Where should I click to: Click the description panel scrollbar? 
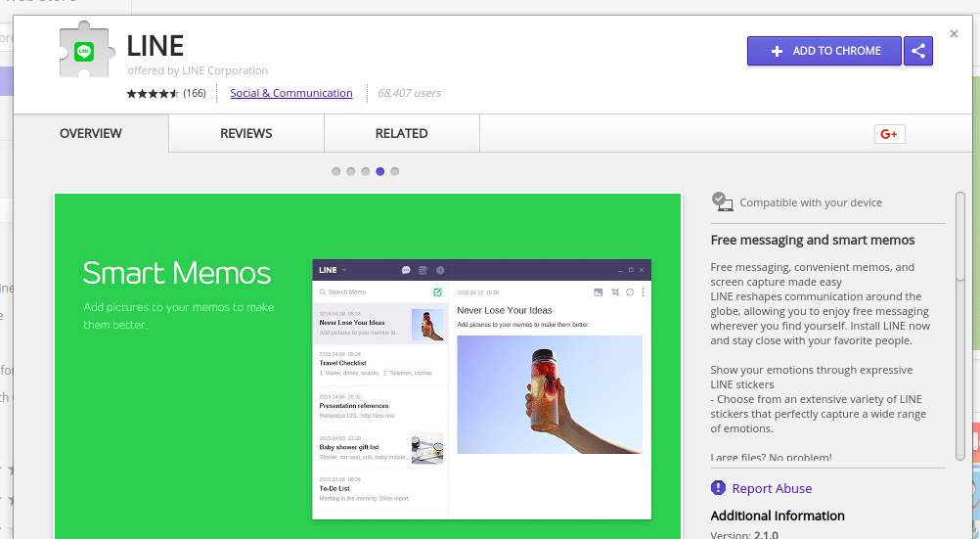(x=960, y=236)
